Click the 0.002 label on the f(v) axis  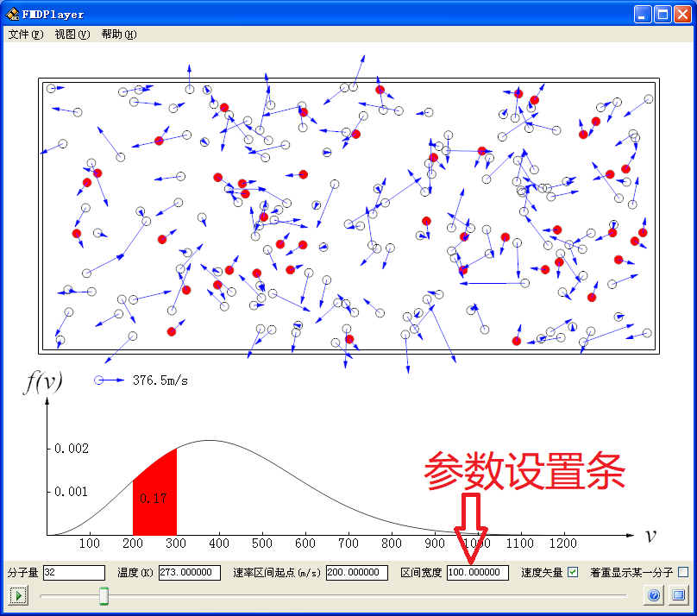click(x=71, y=449)
